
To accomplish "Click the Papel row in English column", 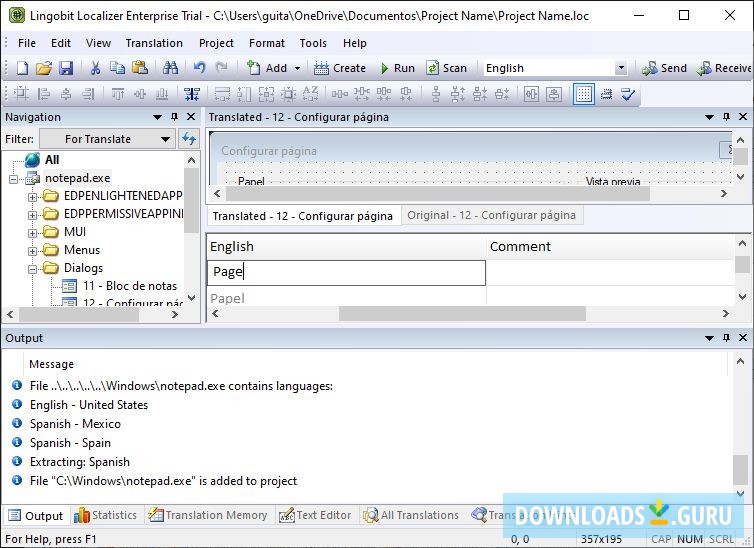I will (x=346, y=297).
